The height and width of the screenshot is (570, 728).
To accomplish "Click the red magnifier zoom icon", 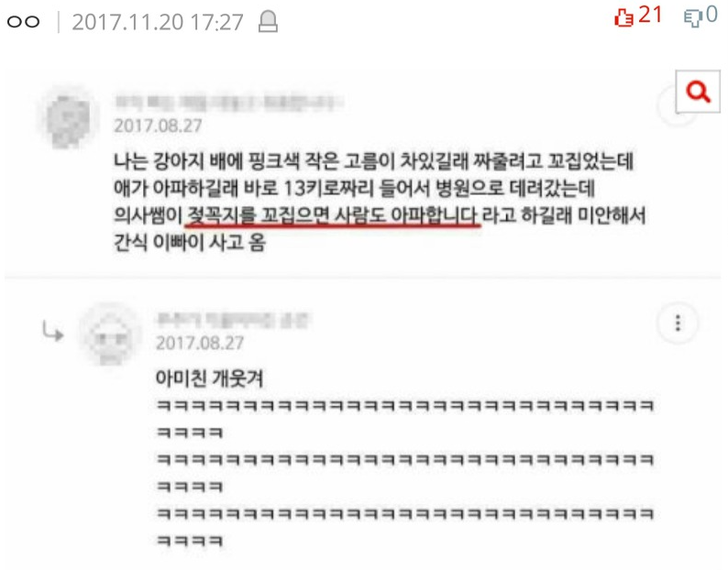I will tap(698, 92).
